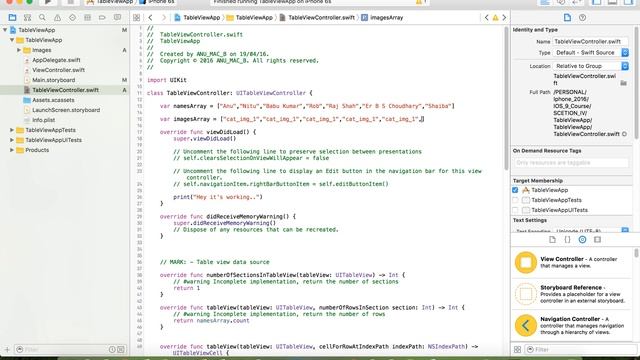Stop the running app
Image resolution: width=640 pixels, height=360 pixels.
70,2
